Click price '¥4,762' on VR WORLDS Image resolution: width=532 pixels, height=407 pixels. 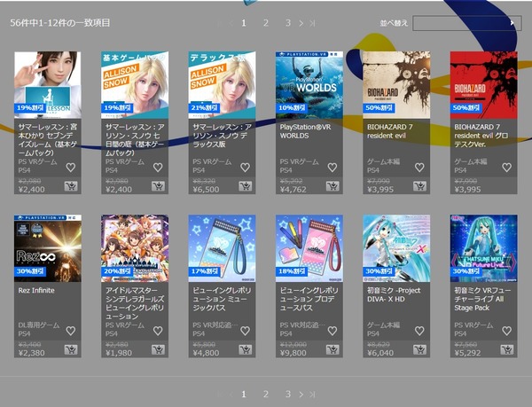point(293,190)
